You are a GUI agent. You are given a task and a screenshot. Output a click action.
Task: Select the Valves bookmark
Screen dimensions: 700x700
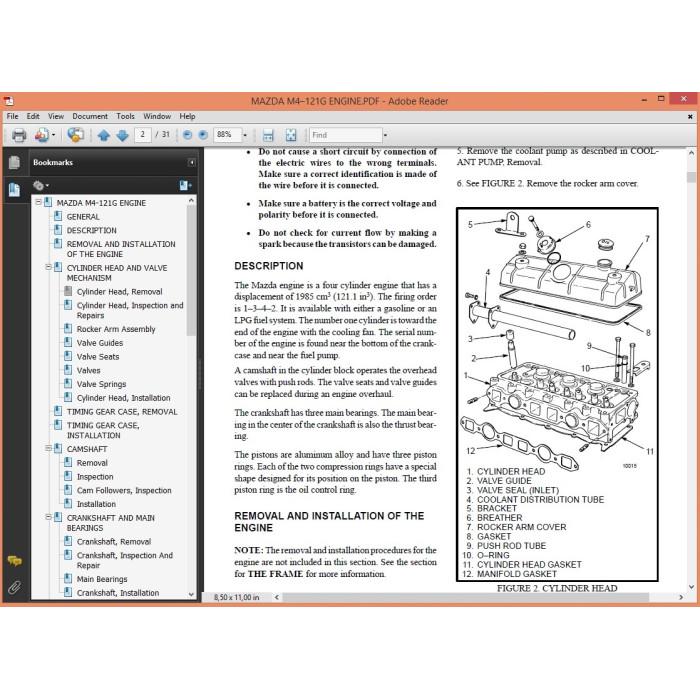coord(88,371)
